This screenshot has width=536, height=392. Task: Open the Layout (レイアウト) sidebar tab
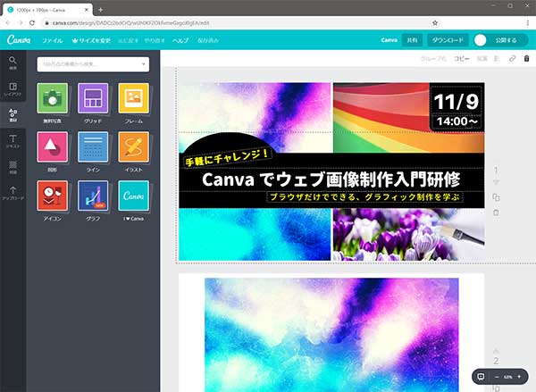[x=13, y=89]
